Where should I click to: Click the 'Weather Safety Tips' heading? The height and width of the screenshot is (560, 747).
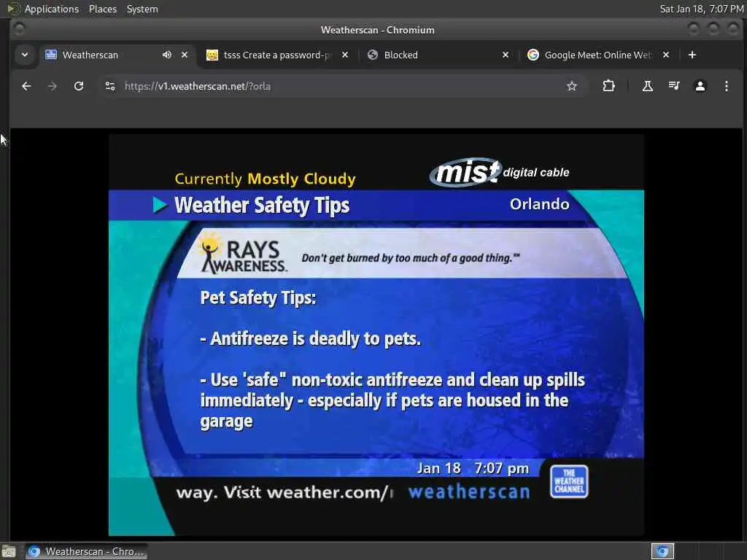[x=262, y=206]
